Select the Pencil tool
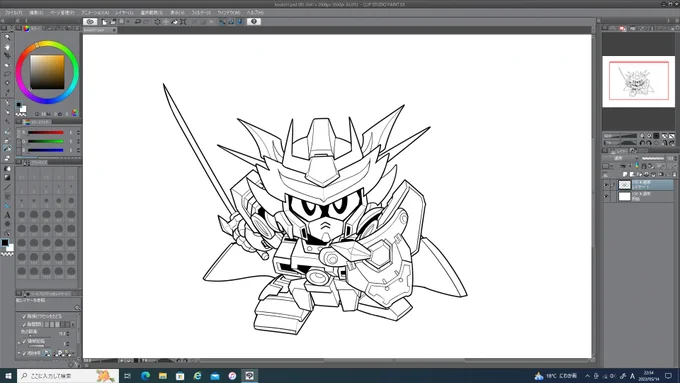Screen dimensions: 680x383 tap(7, 112)
